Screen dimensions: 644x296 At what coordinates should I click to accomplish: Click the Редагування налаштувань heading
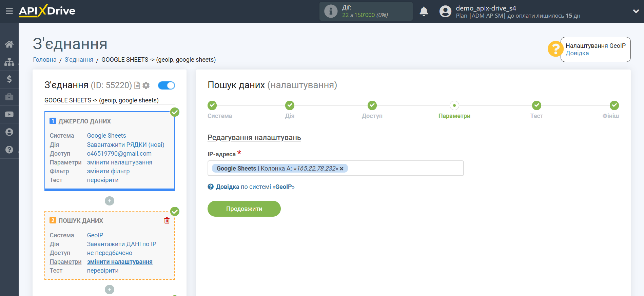tap(254, 138)
